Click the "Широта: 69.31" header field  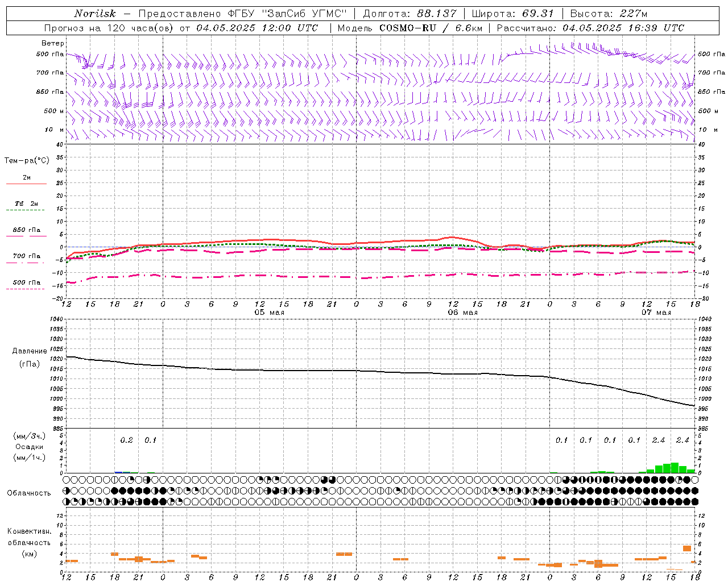tap(512, 14)
